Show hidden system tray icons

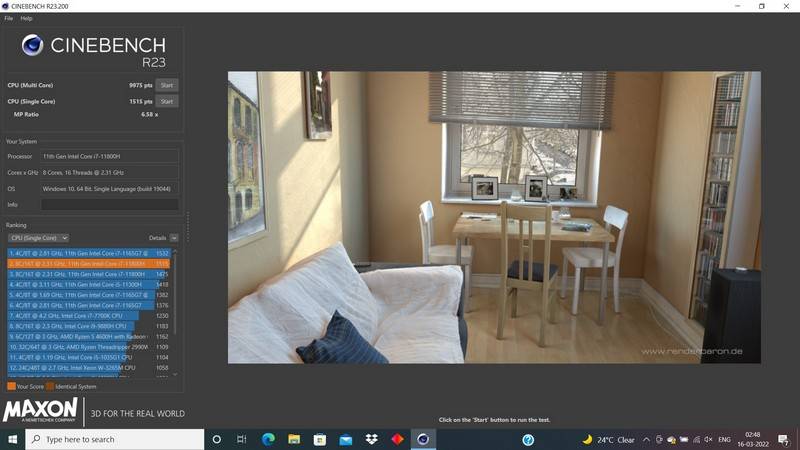[646, 439]
